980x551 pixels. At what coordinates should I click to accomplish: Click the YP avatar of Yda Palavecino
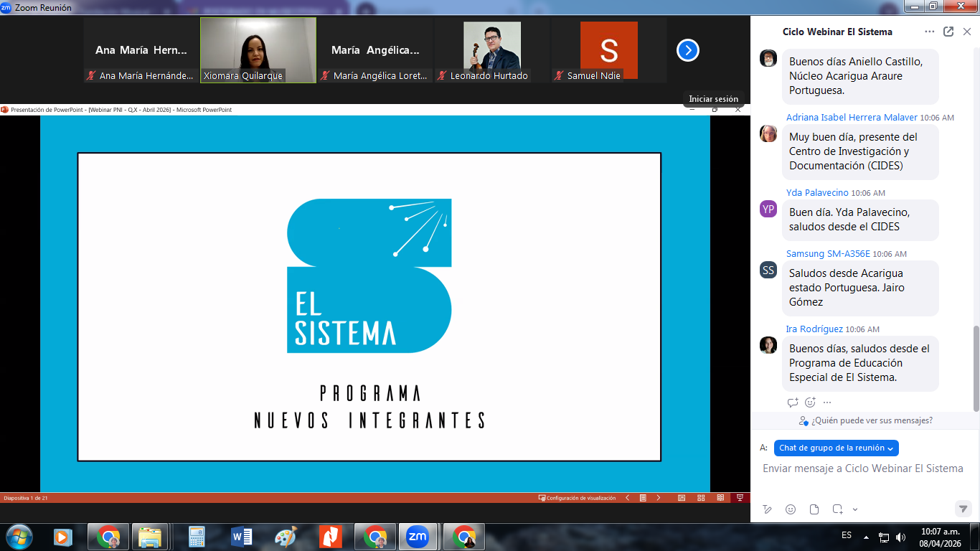coord(768,209)
